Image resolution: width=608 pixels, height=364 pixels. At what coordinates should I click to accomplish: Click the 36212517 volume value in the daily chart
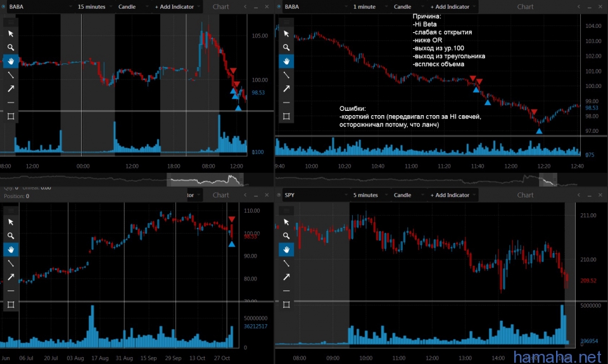(x=255, y=327)
